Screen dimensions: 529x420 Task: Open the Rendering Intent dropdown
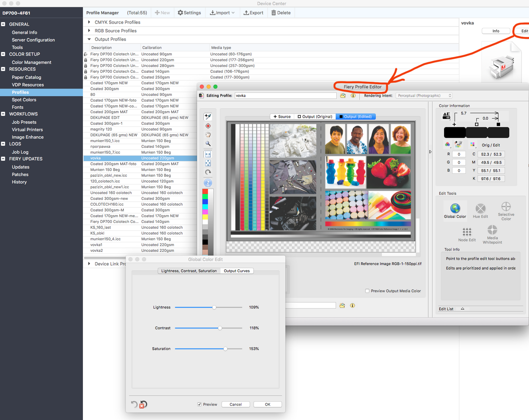(x=424, y=96)
